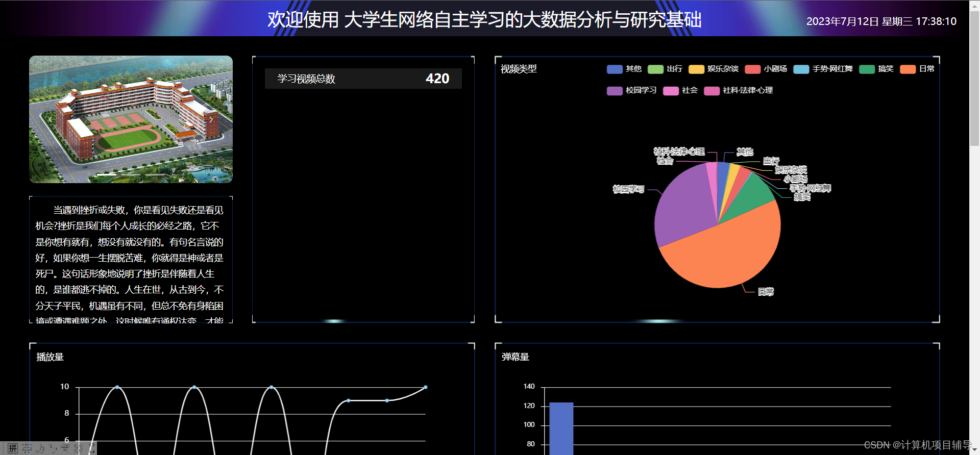Click y-axis value 10 in 播放量 chart

64,387
